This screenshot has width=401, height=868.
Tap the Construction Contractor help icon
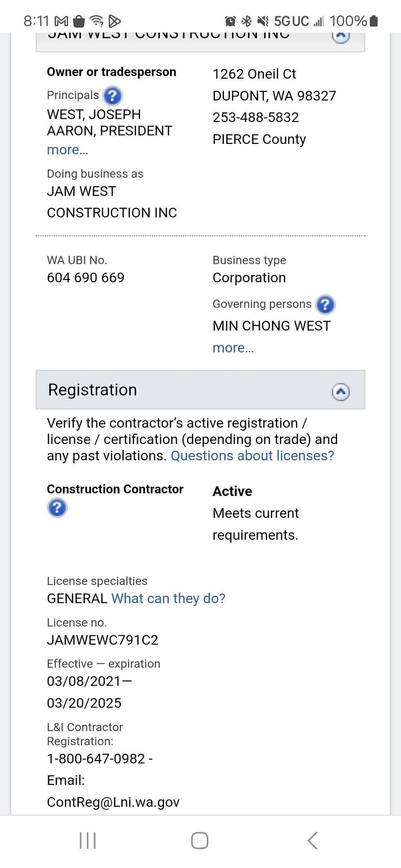click(x=57, y=508)
